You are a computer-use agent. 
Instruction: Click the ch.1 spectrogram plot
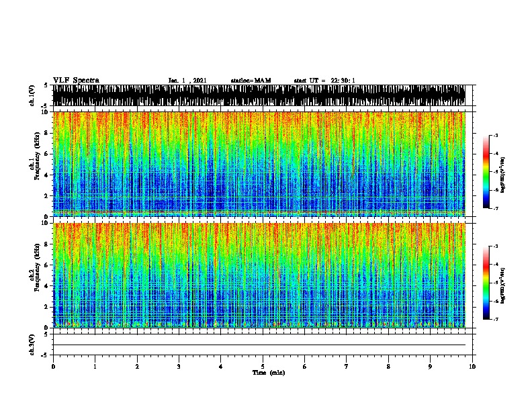pyautogui.click(x=259, y=164)
